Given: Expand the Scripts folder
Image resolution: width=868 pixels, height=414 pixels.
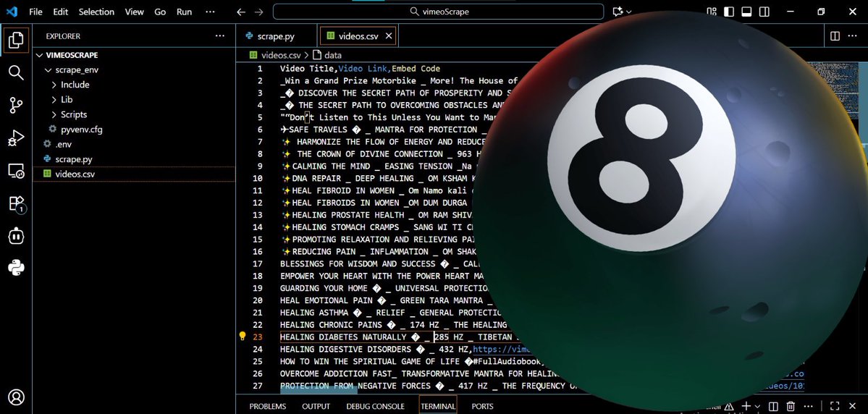Looking at the screenshot, I should 54,114.
